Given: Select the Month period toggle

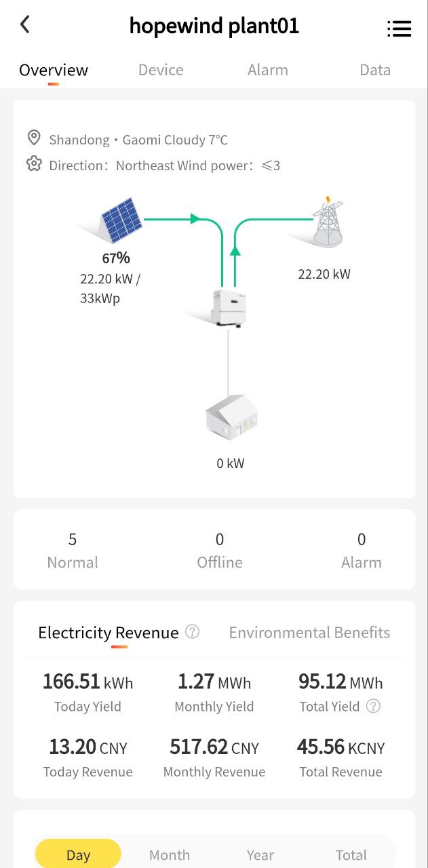Looking at the screenshot, I should [170, 854].
